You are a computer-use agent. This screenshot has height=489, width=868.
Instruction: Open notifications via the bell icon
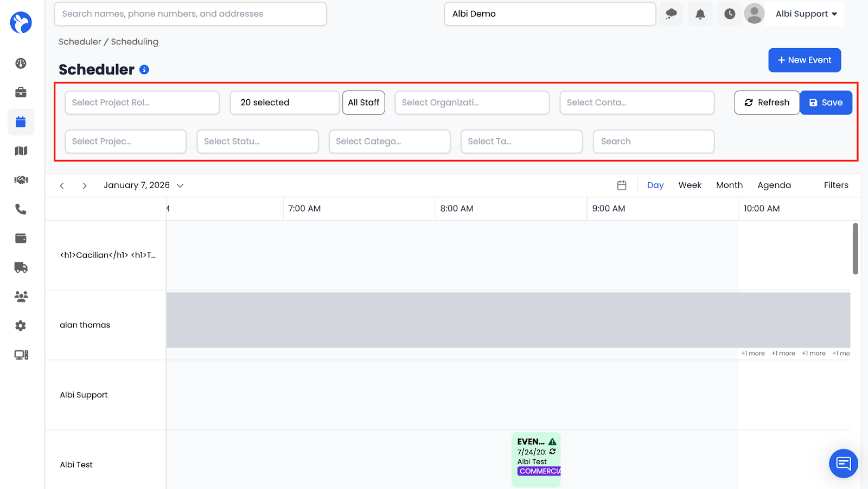click(x=700, y=14)
